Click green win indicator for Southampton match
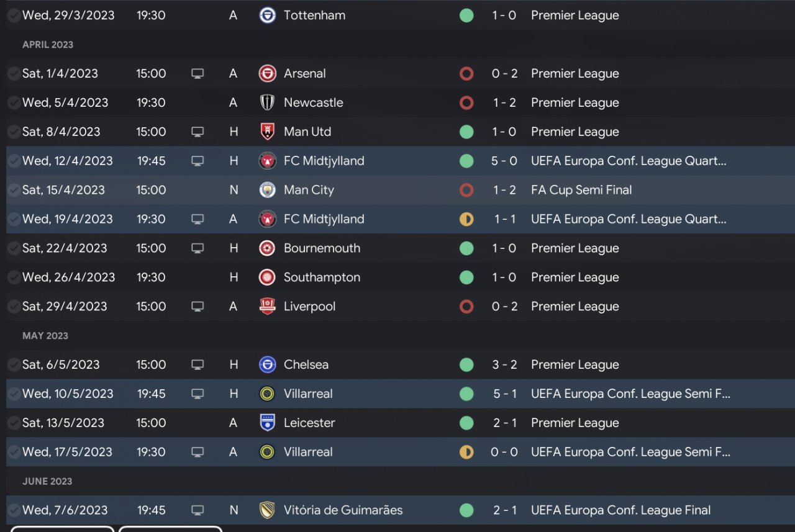795x532 pixels. pyautogui.click(x=466, y=277)
